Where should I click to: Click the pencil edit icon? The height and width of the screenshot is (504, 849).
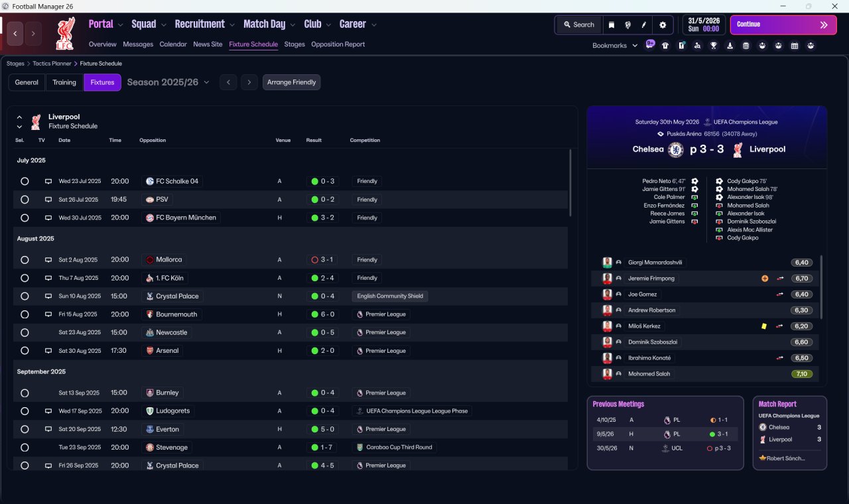(643, 25)
